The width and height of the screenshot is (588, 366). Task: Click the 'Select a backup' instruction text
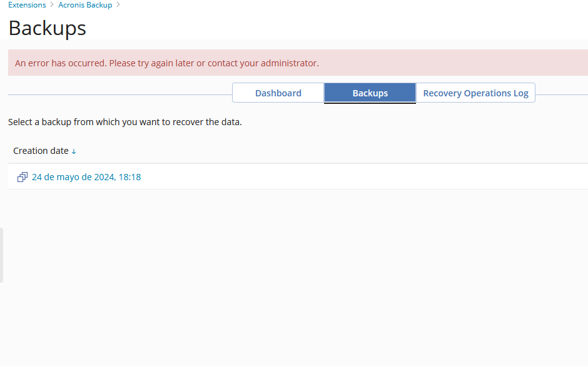[x=124, y=122]
